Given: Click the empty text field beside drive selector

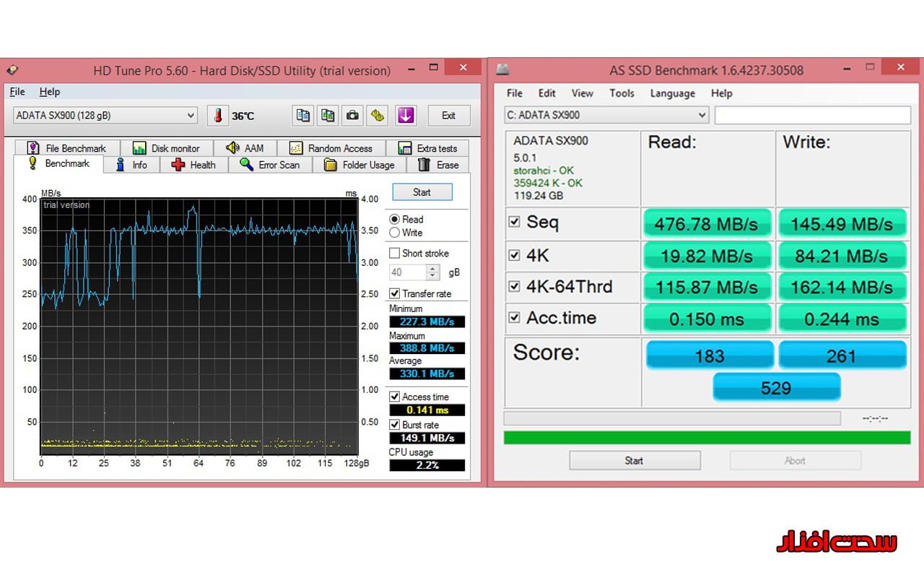Looking at the screenshot, I should tap(812, 115).
